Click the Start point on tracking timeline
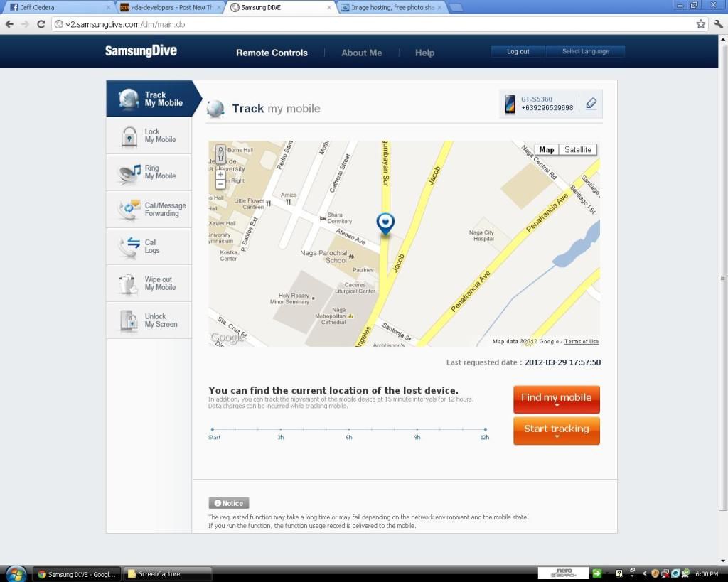This screenshot has width=728, height=582. pos(212,429)
